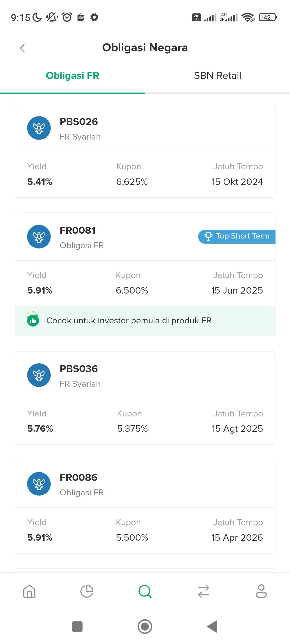
Task: Tap the Top Short Term badge
Action: [x=237, y=236]
